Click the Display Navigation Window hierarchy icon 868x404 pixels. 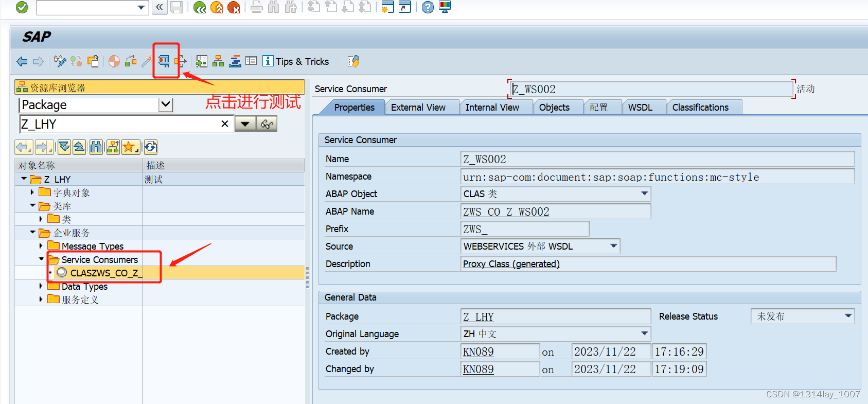coord(218,62)
